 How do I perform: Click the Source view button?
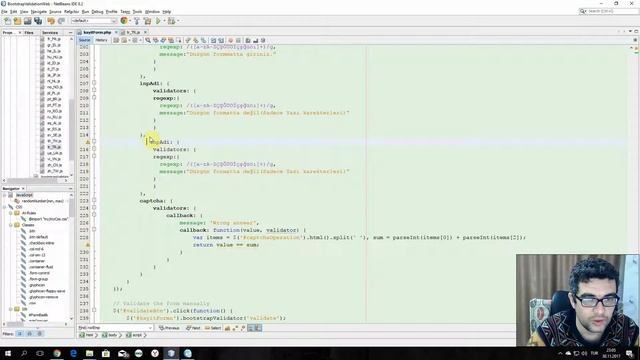pos(84,40)
